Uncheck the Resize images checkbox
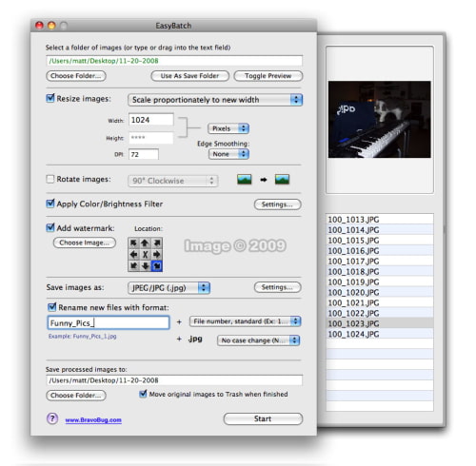The image size is (476, 466). click(x=50, y=98)
